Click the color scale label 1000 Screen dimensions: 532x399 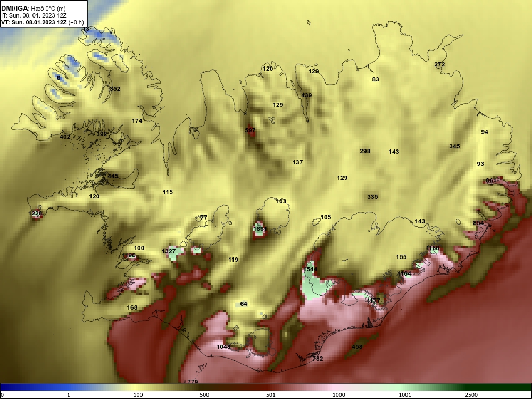338,395
